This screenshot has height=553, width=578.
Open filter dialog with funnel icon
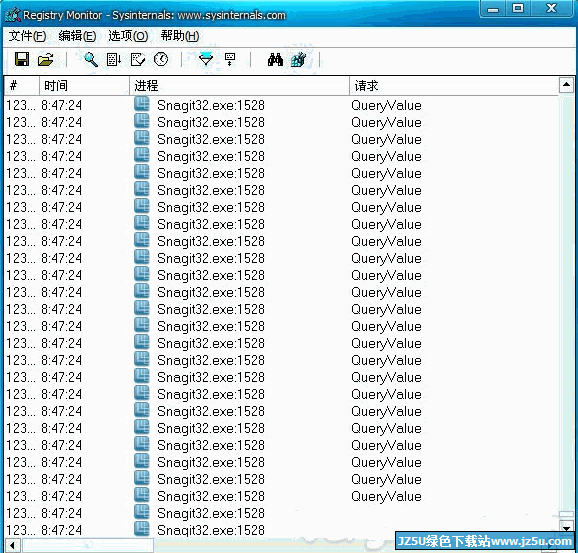[206, 59]
